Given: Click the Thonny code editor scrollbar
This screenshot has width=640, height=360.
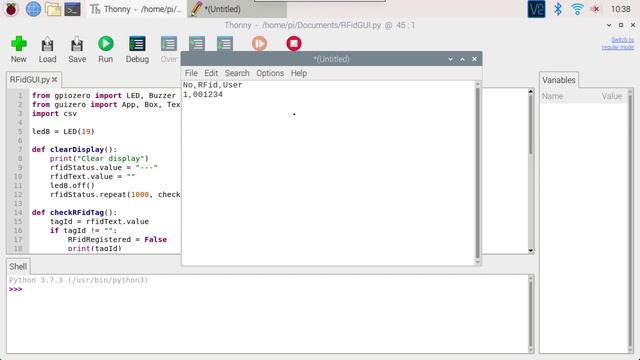Looking at the screenshot, I should pyautogui.click(x=531, y=171).
